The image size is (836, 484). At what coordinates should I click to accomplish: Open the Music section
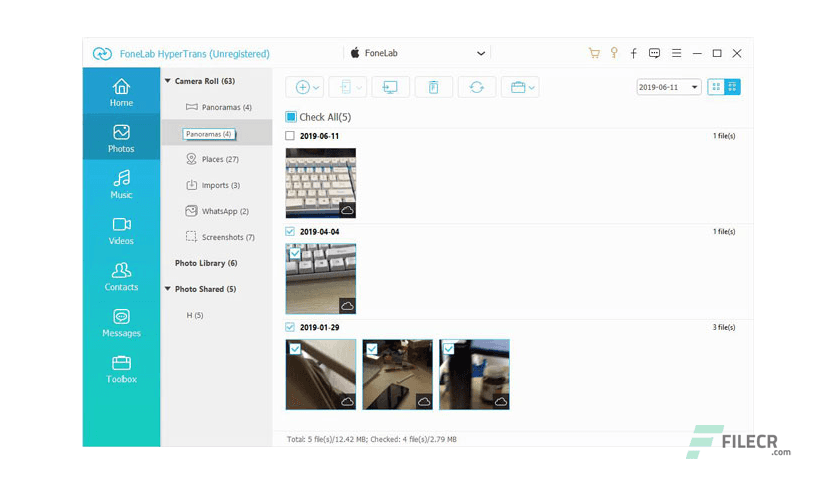point(121,184)
